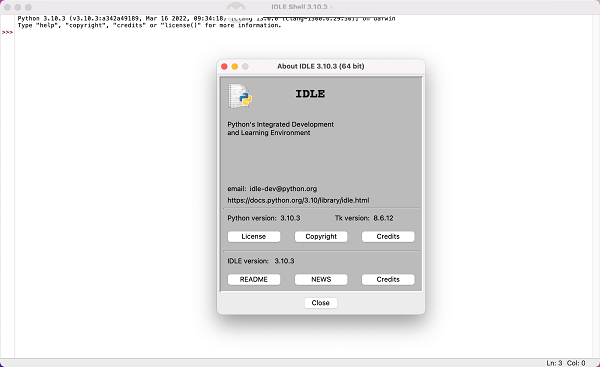Open the Python License button
The width and height of the screenshot is (600, 367).
[254, 237]
